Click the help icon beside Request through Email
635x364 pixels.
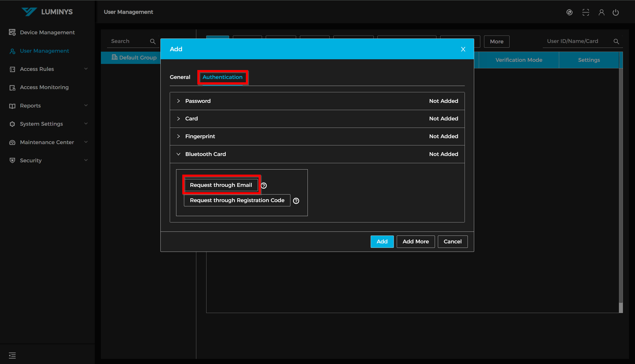coord(264,186)
